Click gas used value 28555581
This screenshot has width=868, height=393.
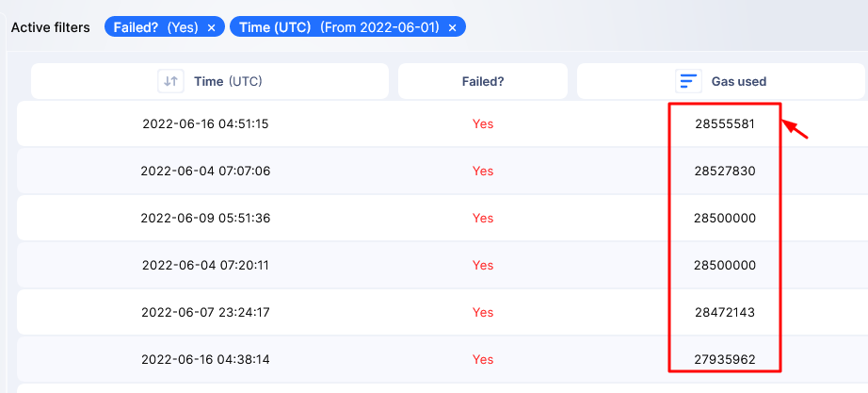click(x=725, y=124)
